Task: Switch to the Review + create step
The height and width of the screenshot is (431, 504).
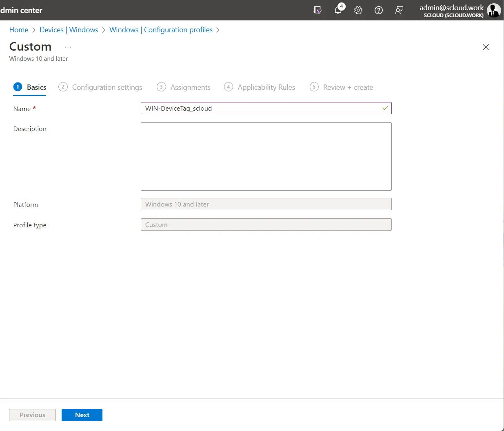Action: [x=342, y=87]
